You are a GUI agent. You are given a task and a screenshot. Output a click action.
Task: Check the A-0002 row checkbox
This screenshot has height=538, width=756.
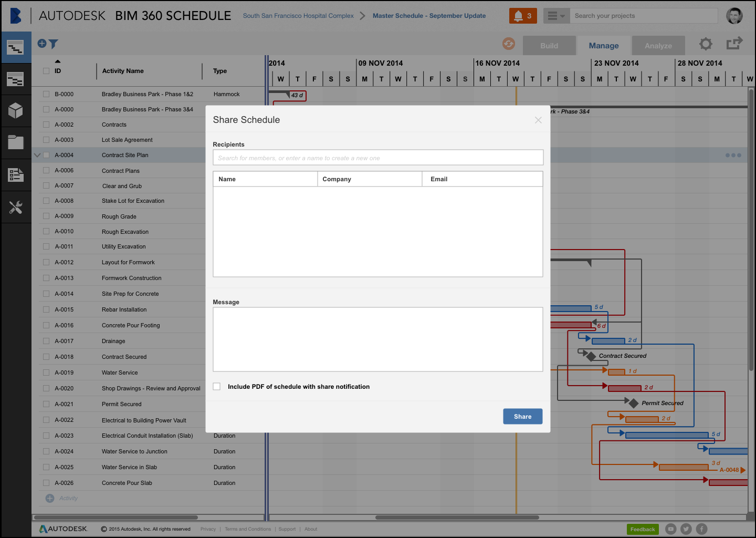tap(46, 125)
